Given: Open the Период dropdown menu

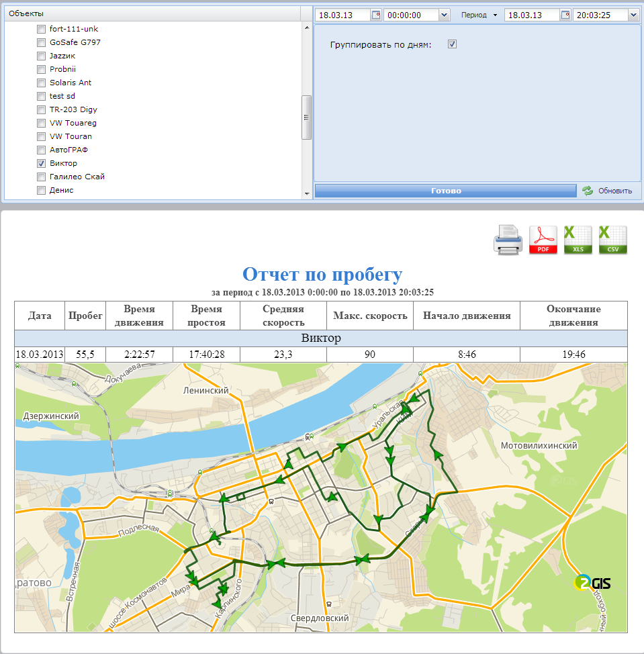Looking at the screenshot, I should point(478,15).
